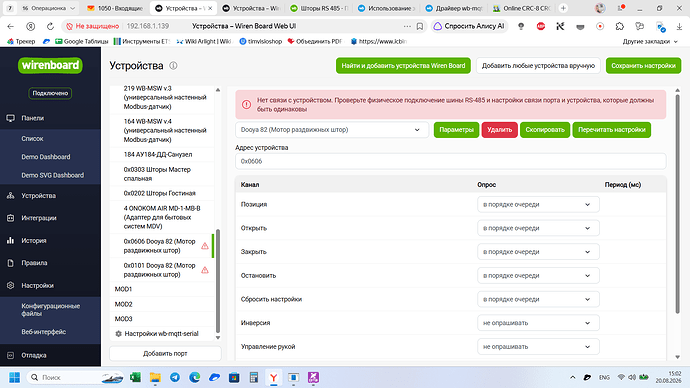Switch to Драйвер wb-mqtt browser tab
Screen dimensions: 690x388
[454, 8]
